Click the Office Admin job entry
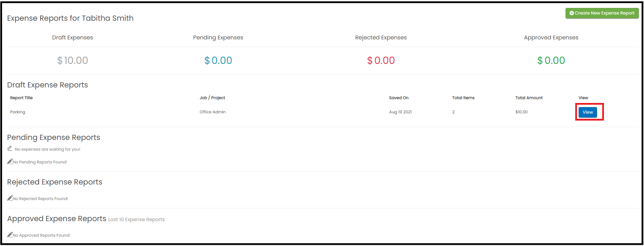Viewport: 644px width, 246px height. click(x=212, y=112)
